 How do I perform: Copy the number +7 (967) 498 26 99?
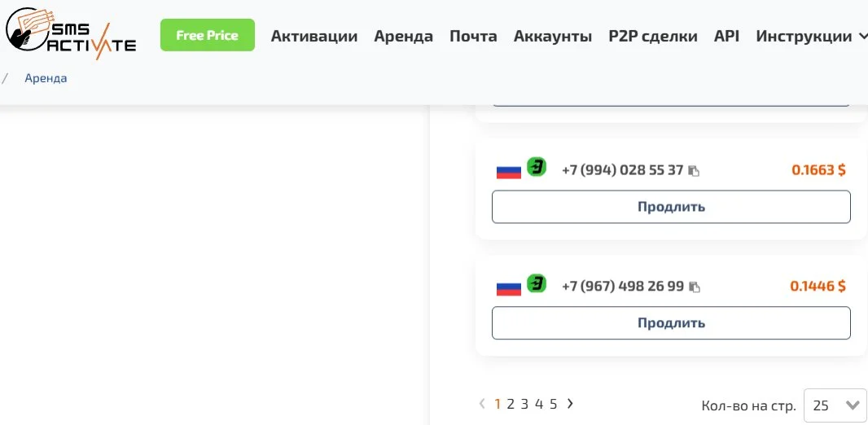point(694,287)
